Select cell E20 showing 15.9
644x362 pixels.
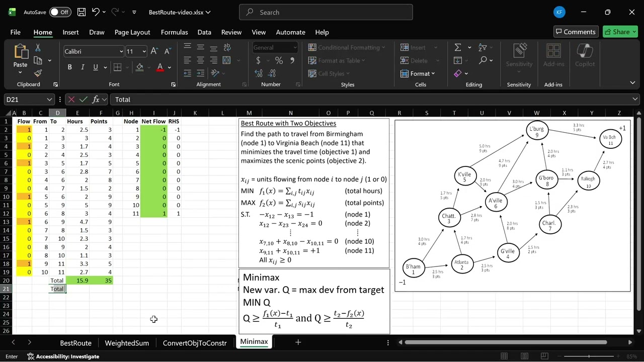tap(77, 281)
